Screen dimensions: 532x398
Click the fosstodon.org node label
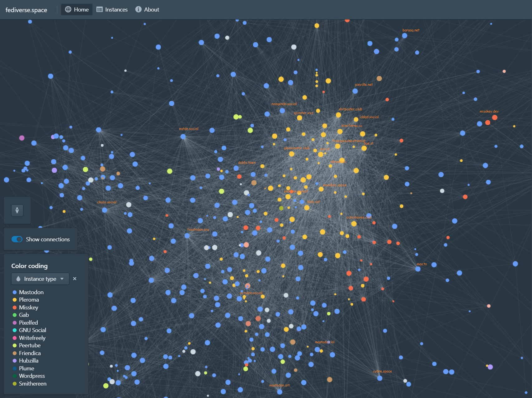click(x=198, y=229)
